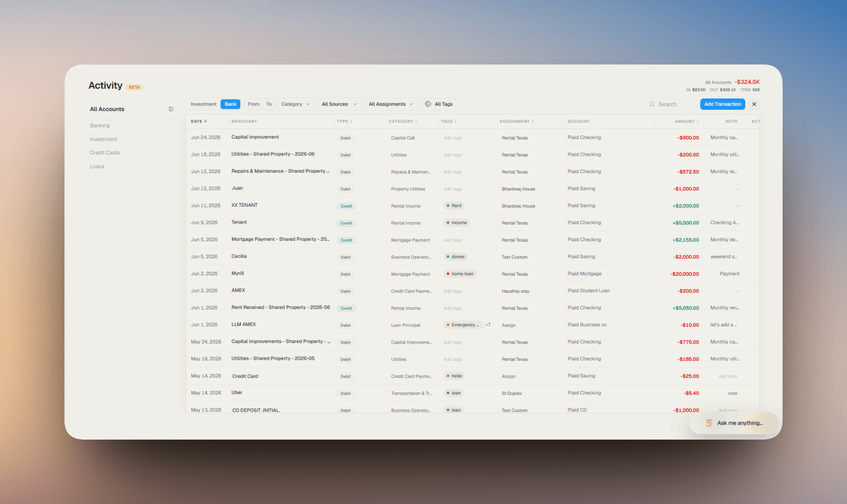Viewport: 847px width, 504px height.
Task: Open the Ask me anything assistant
Action: (x=734, y=423)
